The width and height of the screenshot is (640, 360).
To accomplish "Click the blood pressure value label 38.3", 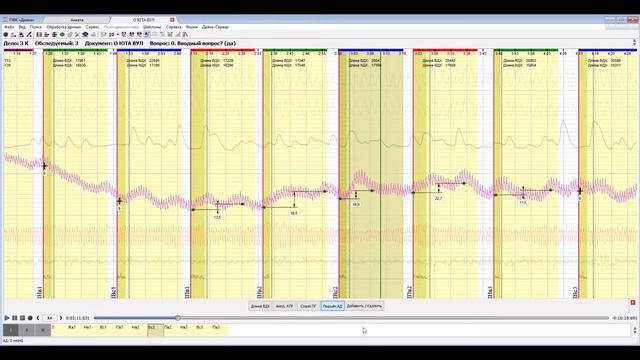I will [293, 213].
